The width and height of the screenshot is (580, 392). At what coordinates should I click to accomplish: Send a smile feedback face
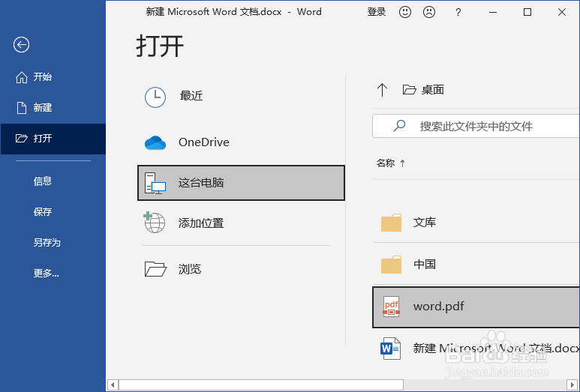click(x=405, y=12)
